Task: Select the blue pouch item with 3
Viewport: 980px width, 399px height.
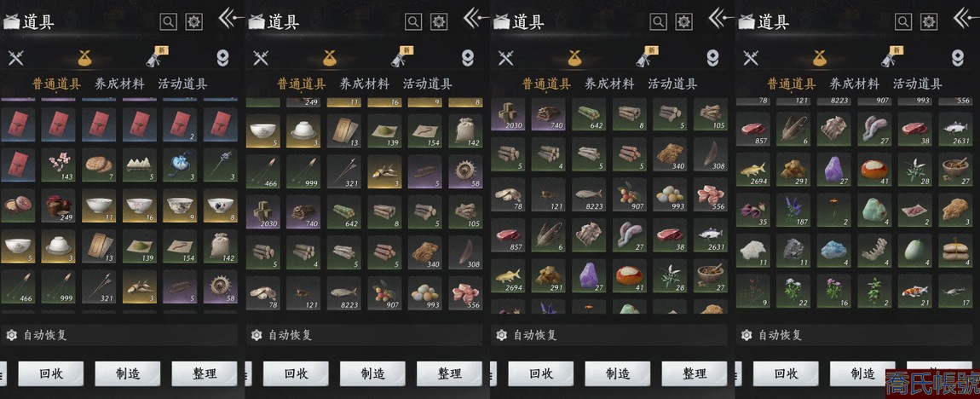Action: click(180, 165)
